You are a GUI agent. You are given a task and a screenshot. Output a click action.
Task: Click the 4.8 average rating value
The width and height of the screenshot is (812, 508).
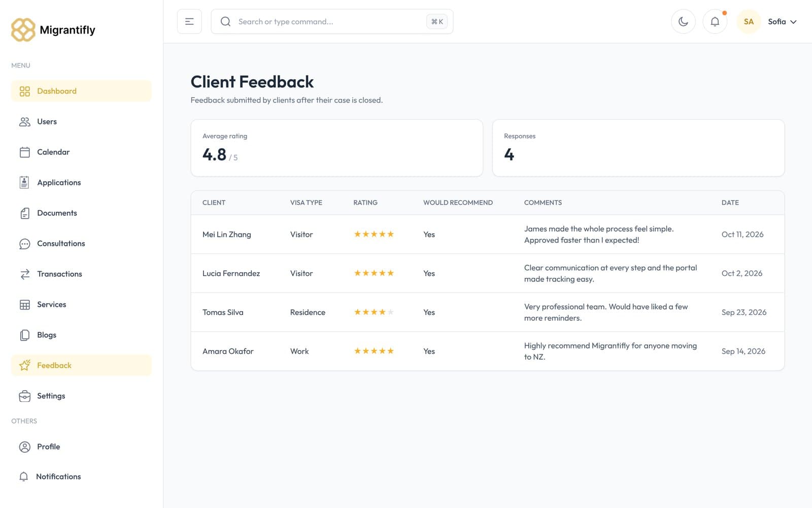214,154
